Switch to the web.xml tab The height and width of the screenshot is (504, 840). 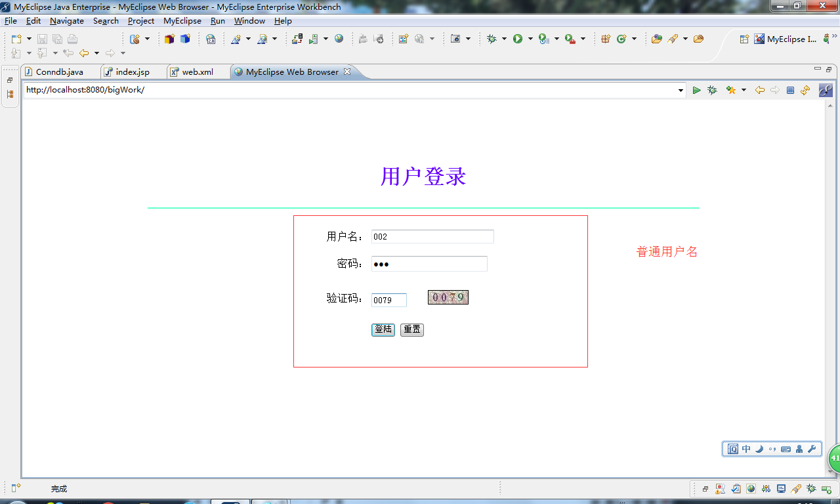(198, 72)
